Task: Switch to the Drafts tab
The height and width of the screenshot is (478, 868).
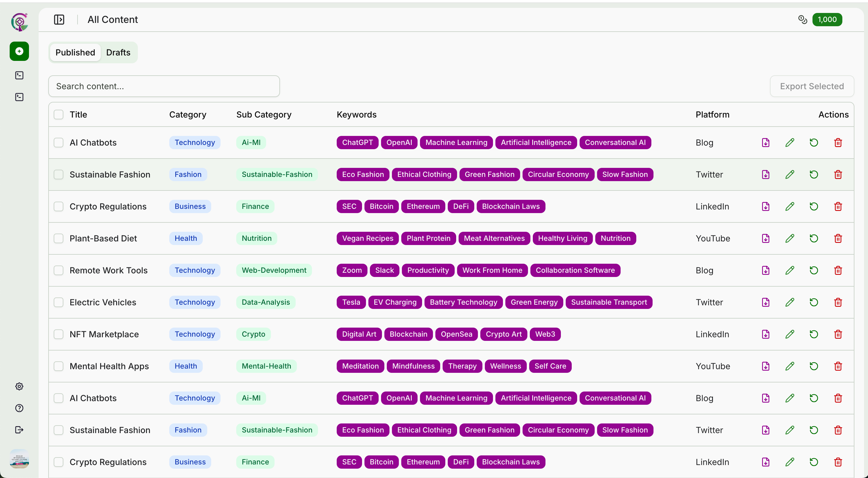Action: [118, 52]
